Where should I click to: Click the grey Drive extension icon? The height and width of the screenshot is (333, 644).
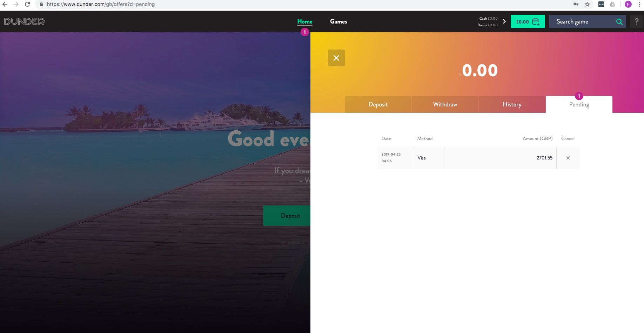pyautogui.click(x=612, y=4)
